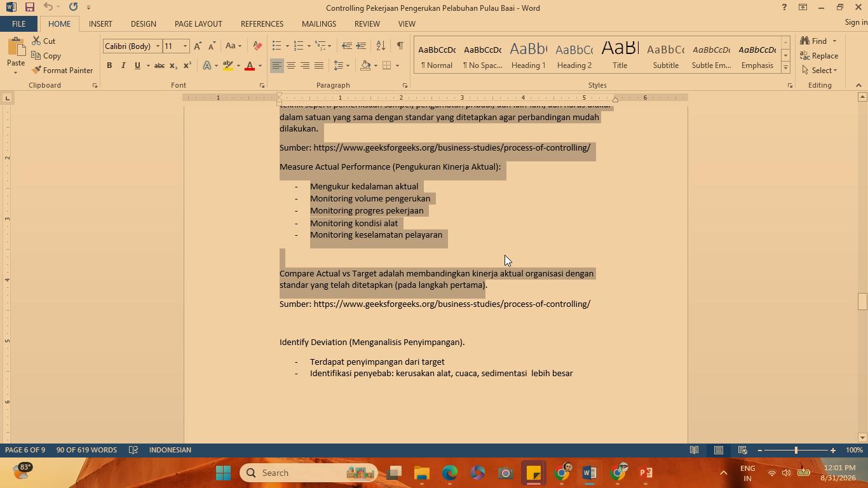The image size is (868, 488).
Task: Click the Save icon in quick access toolbar
Action: pyautogui.click(x=29, y=8)
